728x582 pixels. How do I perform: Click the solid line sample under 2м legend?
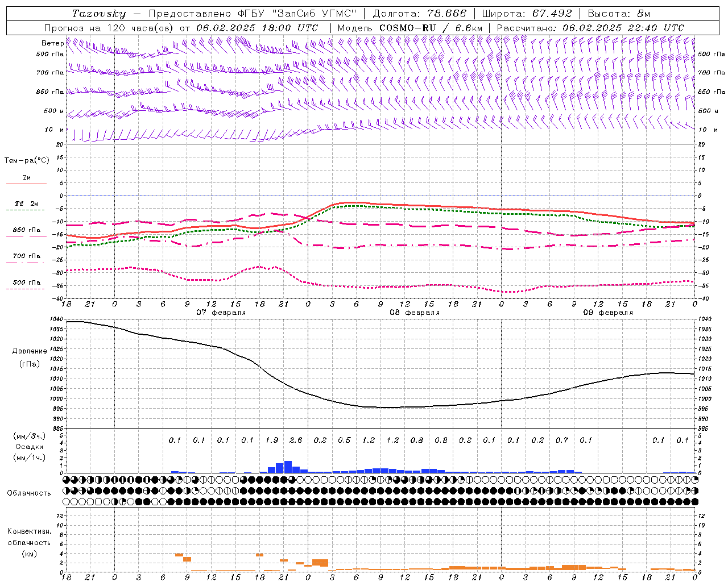26,184
